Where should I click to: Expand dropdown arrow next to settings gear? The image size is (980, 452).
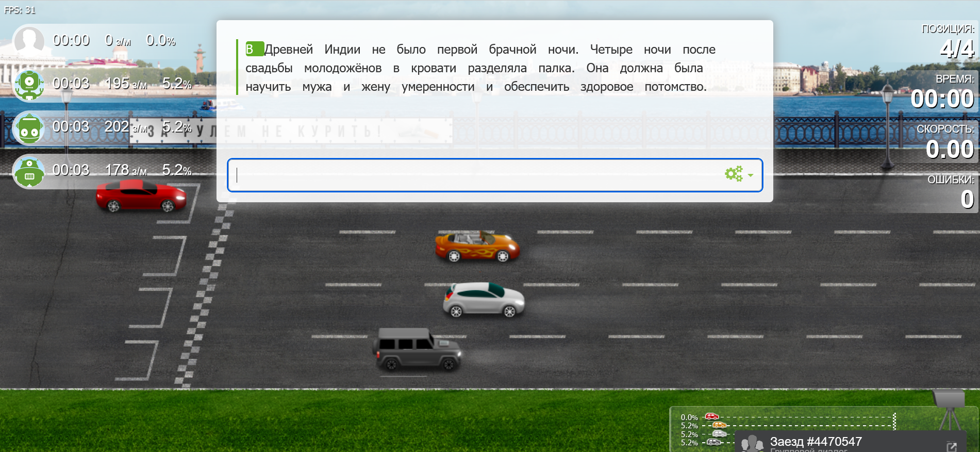[x=751, y=175]
